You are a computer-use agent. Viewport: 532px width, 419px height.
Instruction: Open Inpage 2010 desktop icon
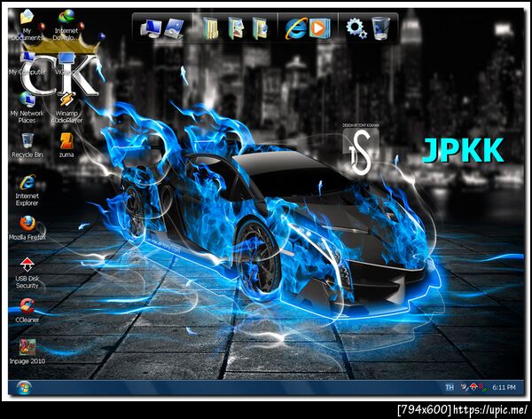coord(27,352)
